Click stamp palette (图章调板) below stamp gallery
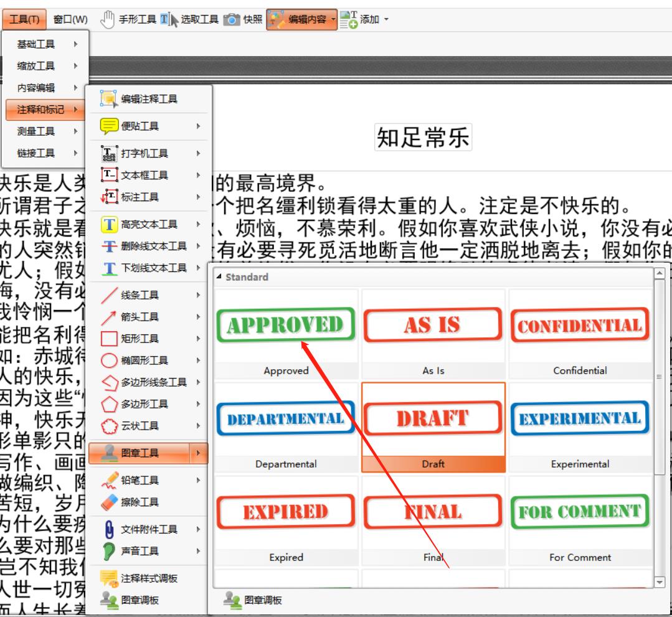Screen dimensions: 672x617 coord(255,600)
